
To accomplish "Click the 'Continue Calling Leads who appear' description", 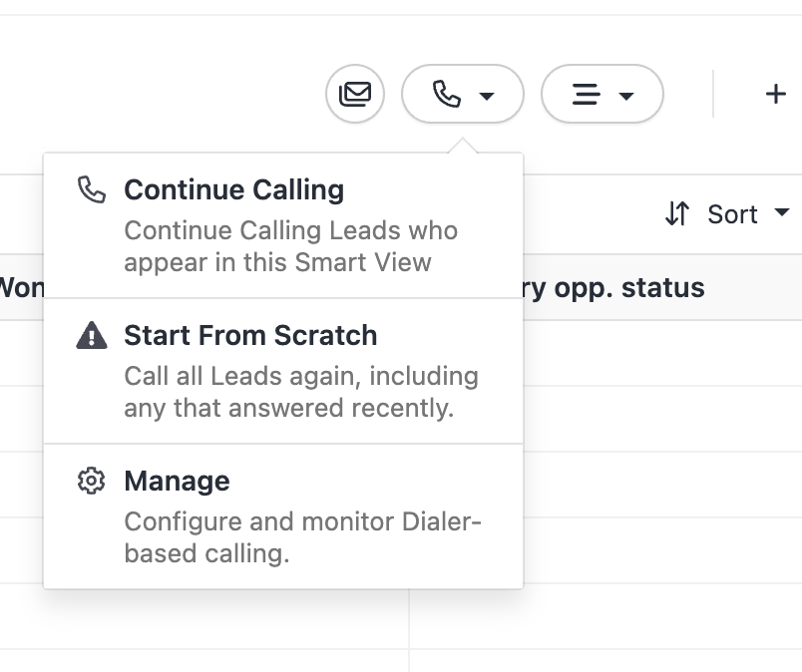I will 290,246.
